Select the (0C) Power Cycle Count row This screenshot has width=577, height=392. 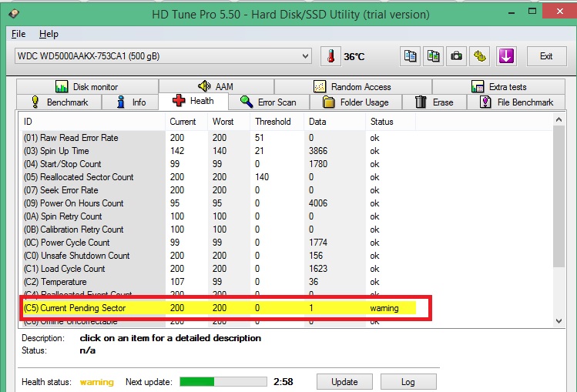(x=219, y=243)
